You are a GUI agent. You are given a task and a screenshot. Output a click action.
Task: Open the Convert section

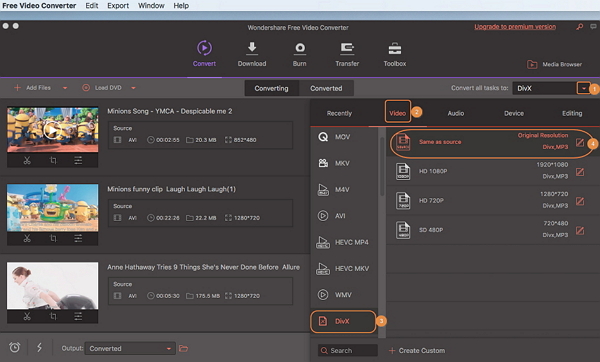coord(204,54)
